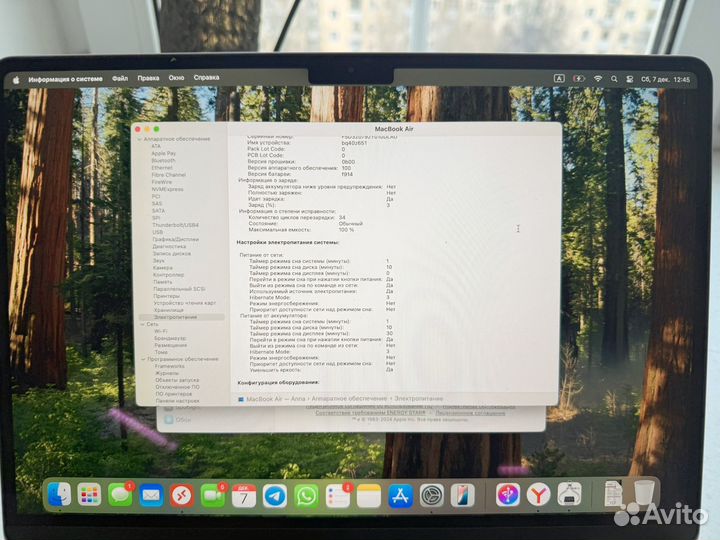Open the Apple menu

pos(16,80)
